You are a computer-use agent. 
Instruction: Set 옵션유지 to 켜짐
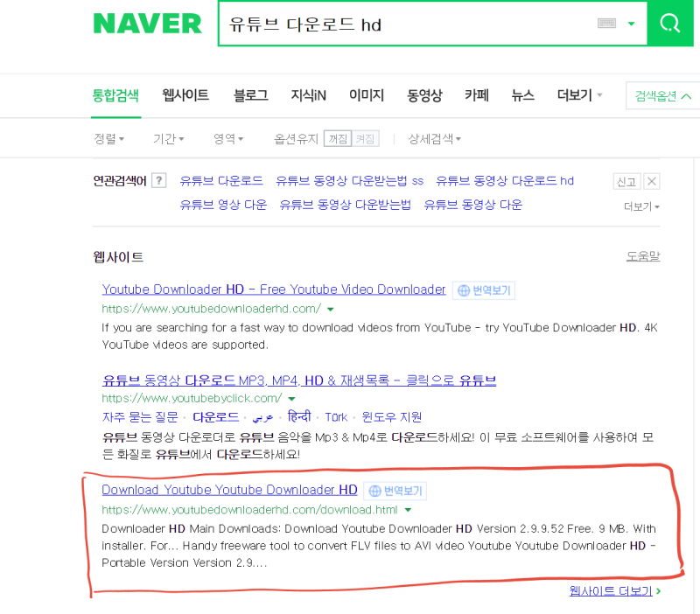(x=365, y=139)
